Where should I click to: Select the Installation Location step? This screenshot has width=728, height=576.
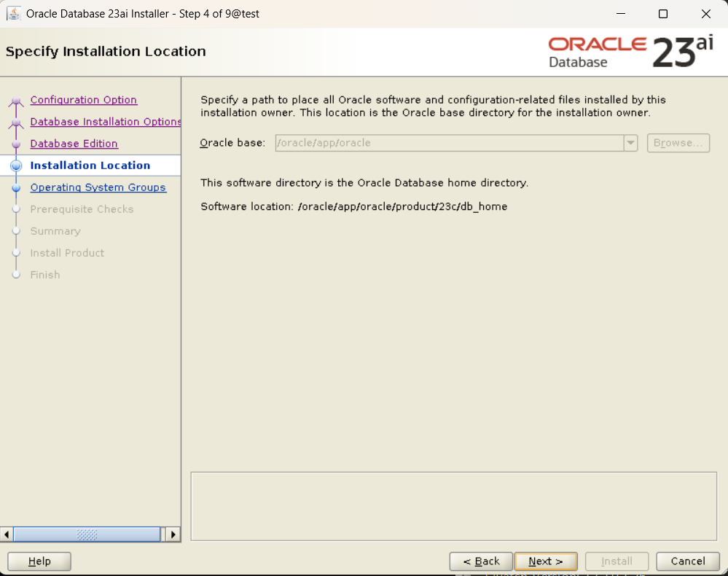(90, 166)
